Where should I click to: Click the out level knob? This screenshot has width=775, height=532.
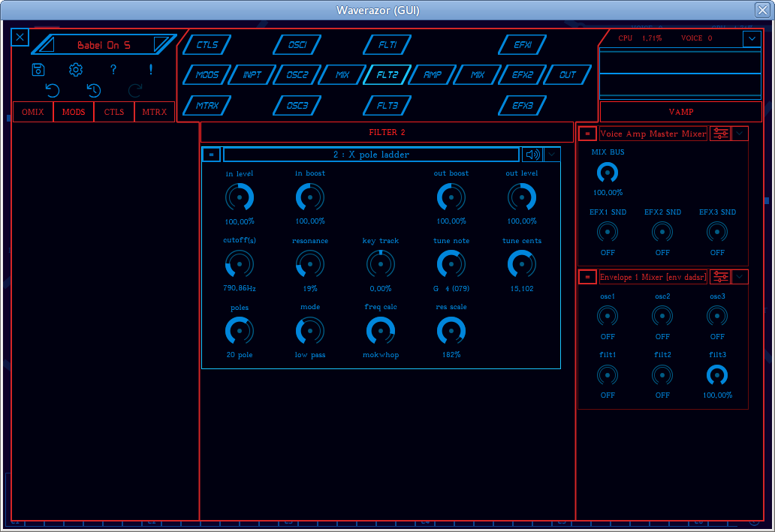coord(522,197)
